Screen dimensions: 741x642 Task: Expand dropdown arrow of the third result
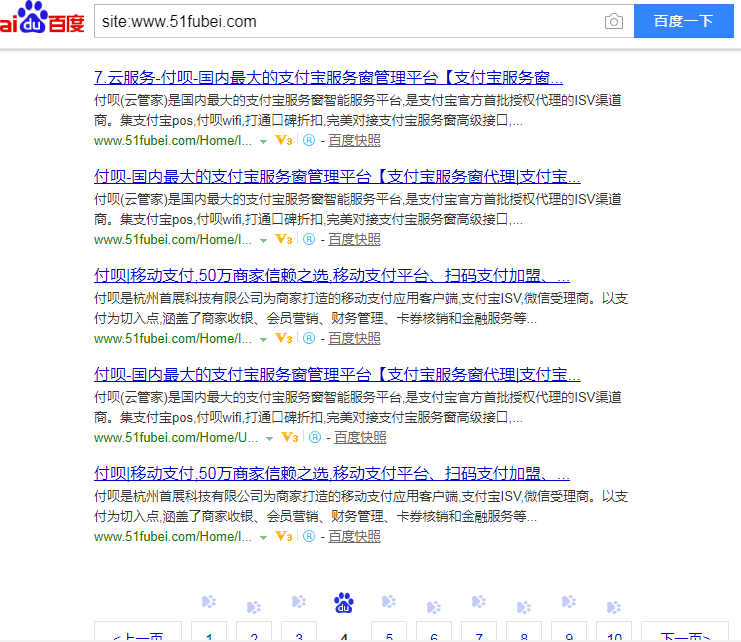[264, 340]
